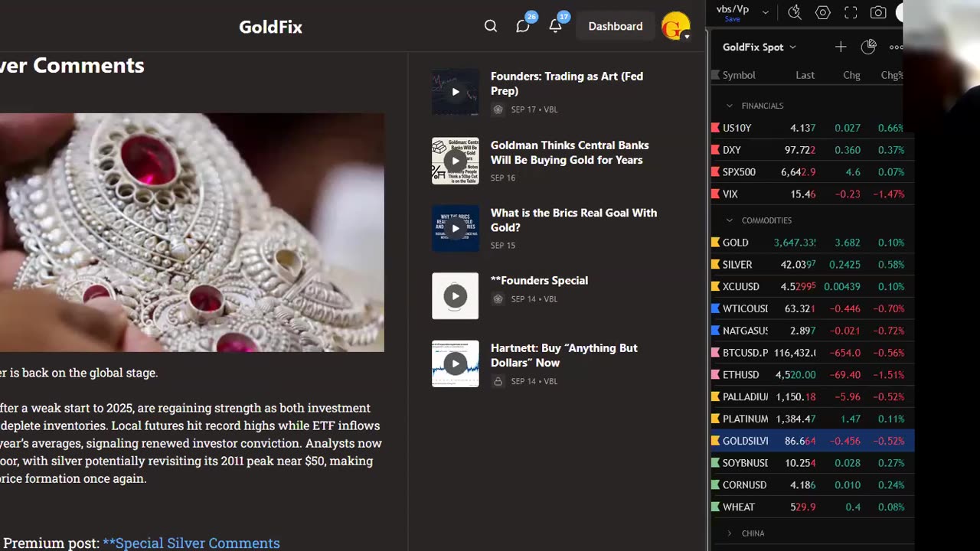Open watchlist more options ellipsis
Screen dimensions: 980x551
(896, 47)
